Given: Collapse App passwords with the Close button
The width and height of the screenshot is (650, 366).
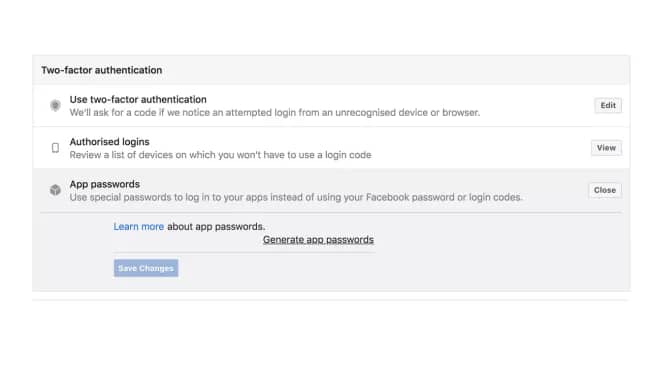Looking at the screenshot, I should 605,190.
